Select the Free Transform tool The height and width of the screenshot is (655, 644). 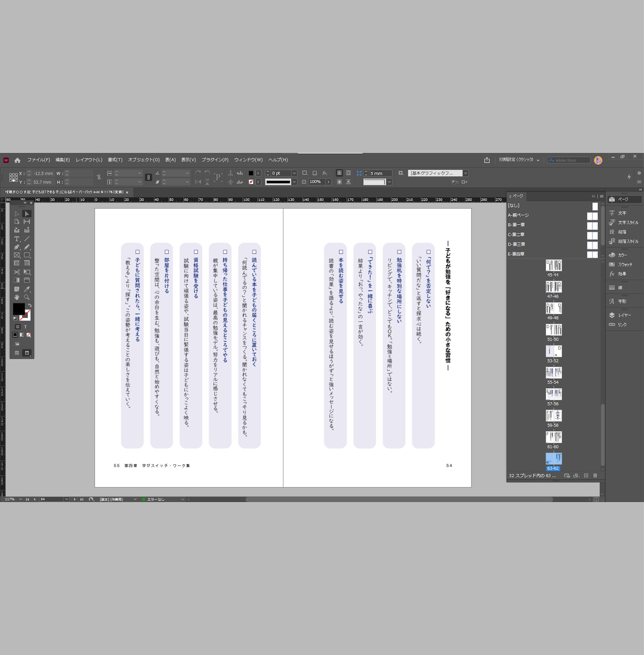click(x=27, y=272)
